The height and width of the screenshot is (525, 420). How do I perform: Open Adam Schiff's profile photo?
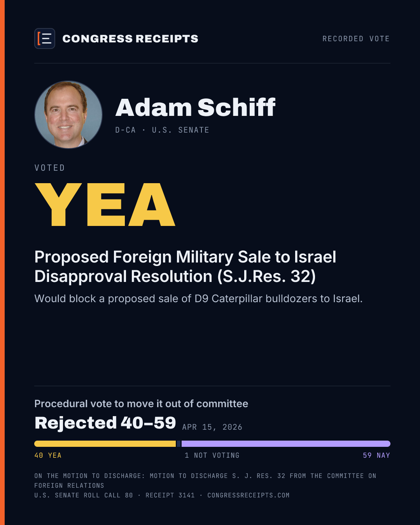tap(68, 115)
